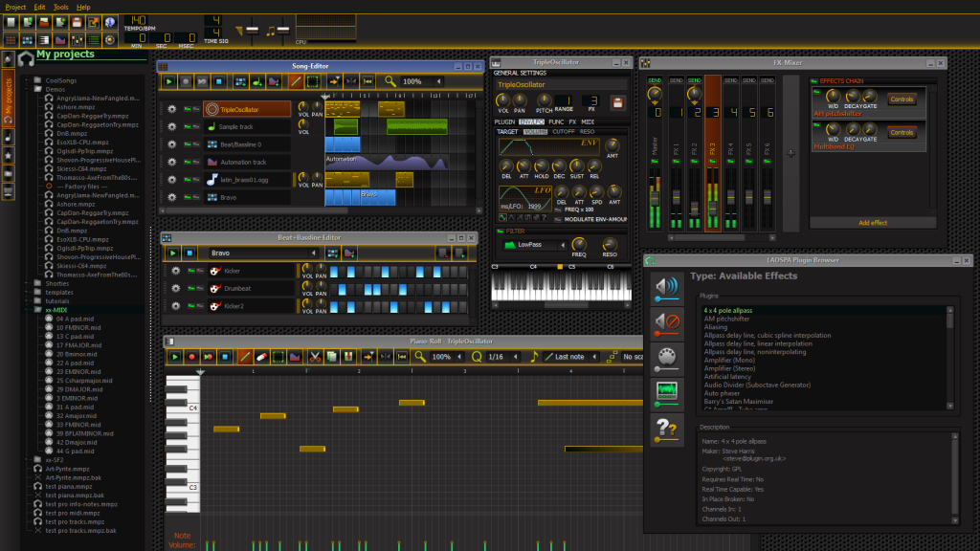Open the Help menu
This screenshot has width=980, height=551.
83,7
